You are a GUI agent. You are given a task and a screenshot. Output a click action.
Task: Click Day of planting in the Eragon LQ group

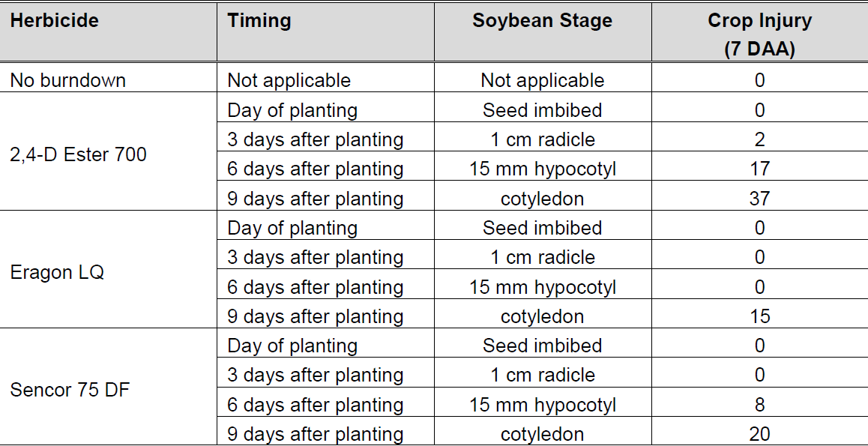[292, 228]
